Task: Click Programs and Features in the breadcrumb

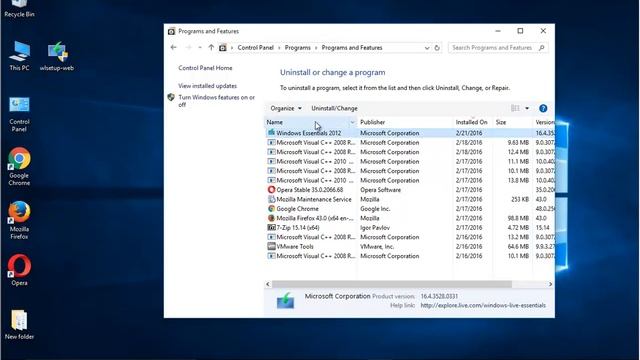Action: 352,48
